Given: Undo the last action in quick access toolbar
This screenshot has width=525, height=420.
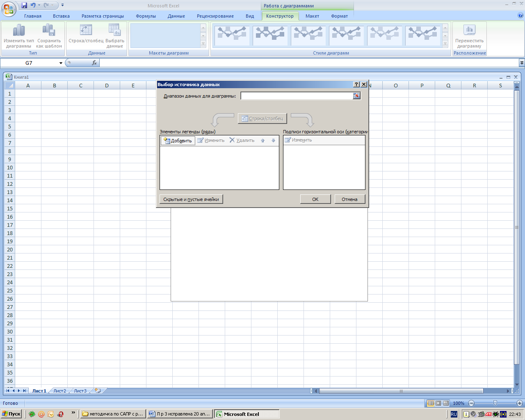Looking at the screenshot, I should 33,5.
